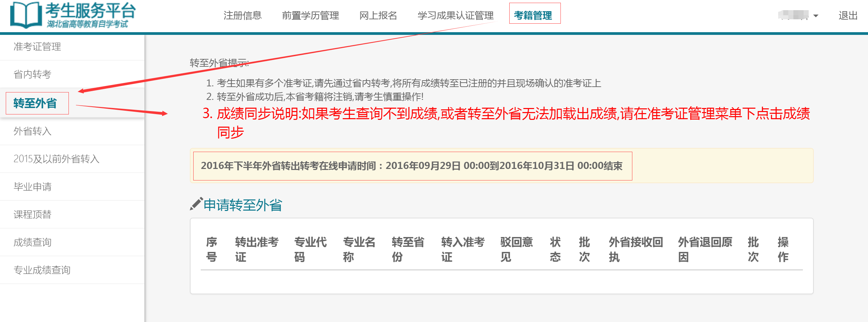Viewport: 868px width, 322px height.
Task: Click the pencil icon beside 申请转至外省
Action: 196,204
